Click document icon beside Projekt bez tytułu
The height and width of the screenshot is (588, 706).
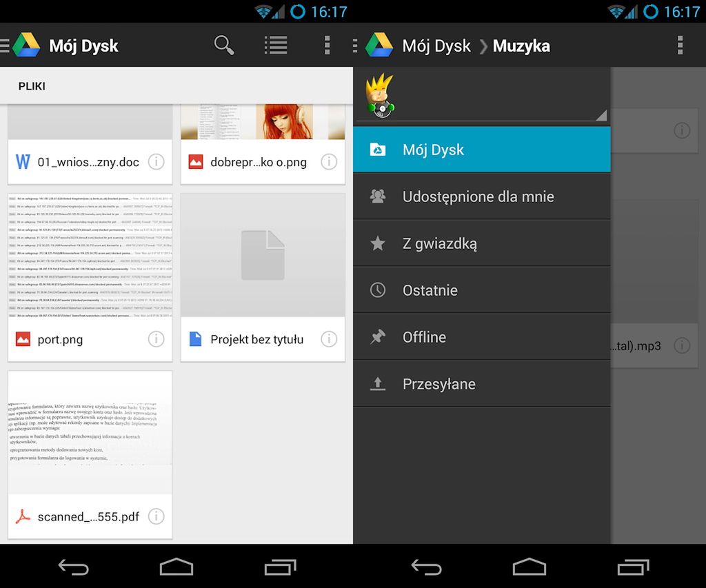(x=195, y=339)
